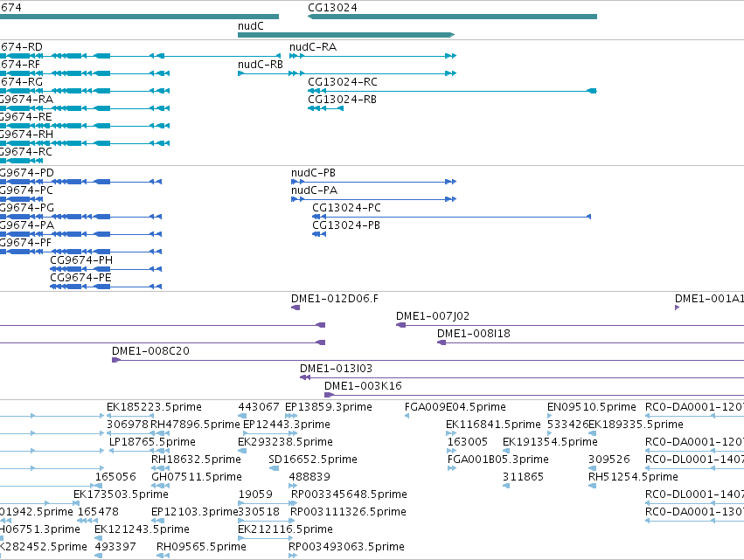Click the 311865 EST label

point(523,477)
